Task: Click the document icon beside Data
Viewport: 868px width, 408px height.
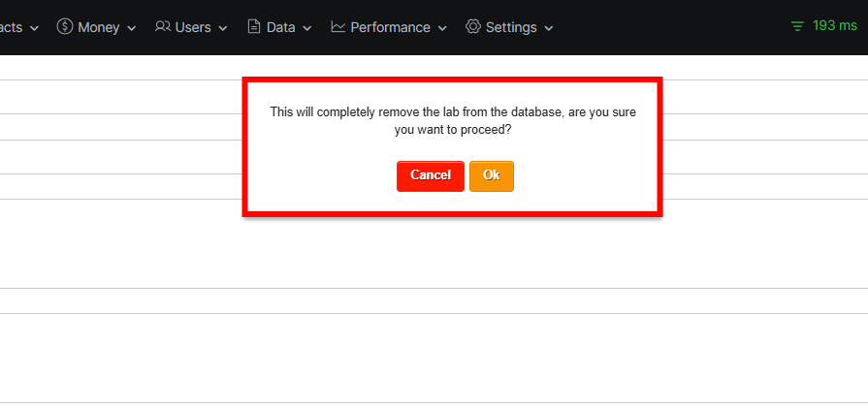Action: pyautogui.click(x=254, y=27)
